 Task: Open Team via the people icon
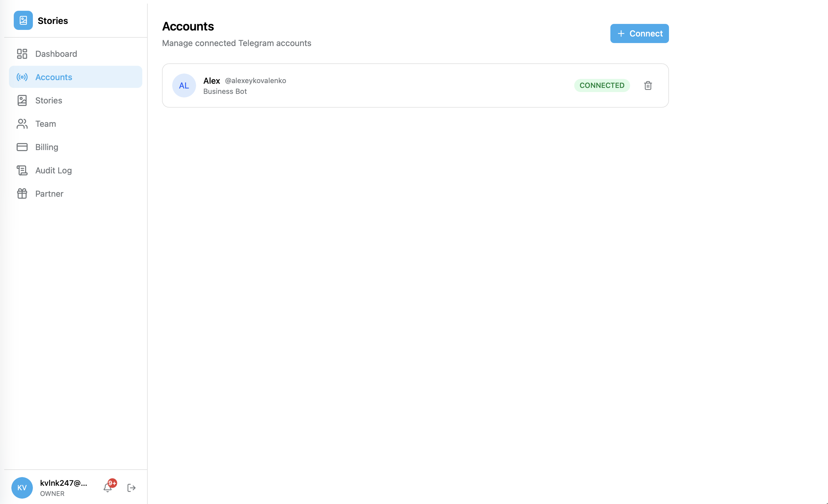click(22, 124)
